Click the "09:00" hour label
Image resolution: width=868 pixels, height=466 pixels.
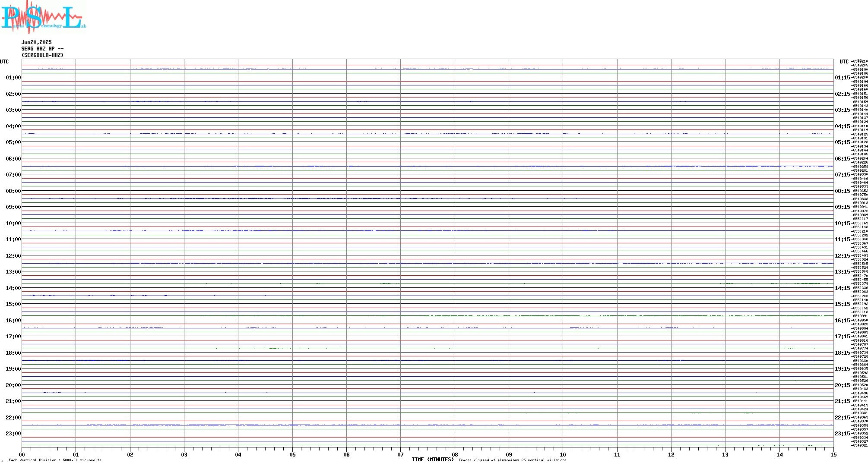[13, 207]
